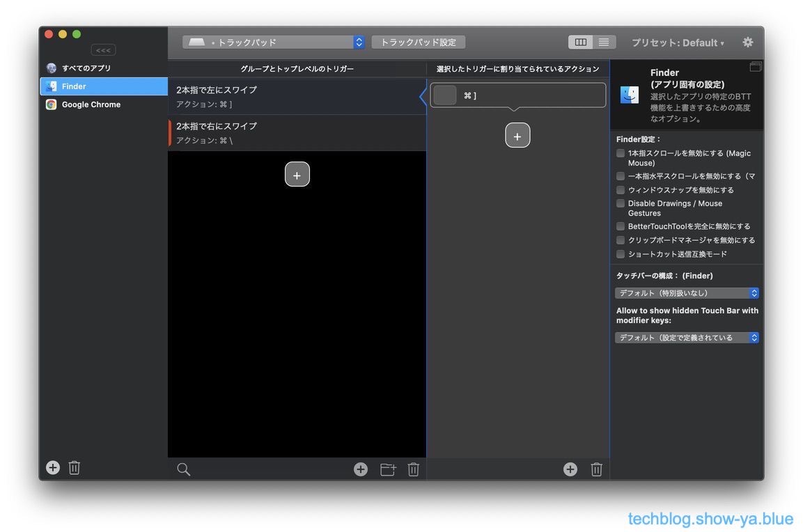This screenshot has height=532, width=803.
Task: Check クリップボードマネージャを無効にする option
Action: coord(621,240)
